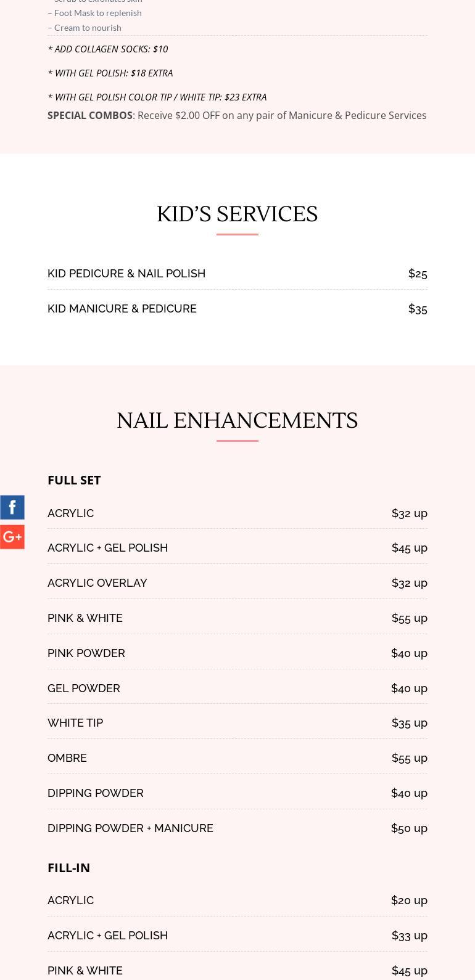Image resolution: width=475 pixels, height=980 pixels.
Task: Choose Dipping Powder + Manicure service
Action: [x=130, y=828]
